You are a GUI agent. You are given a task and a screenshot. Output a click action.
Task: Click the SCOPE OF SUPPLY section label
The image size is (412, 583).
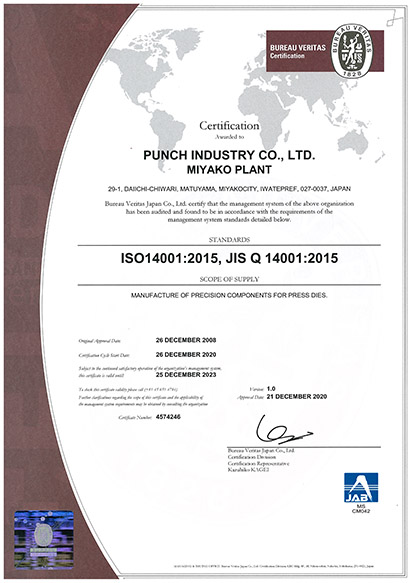229,279
